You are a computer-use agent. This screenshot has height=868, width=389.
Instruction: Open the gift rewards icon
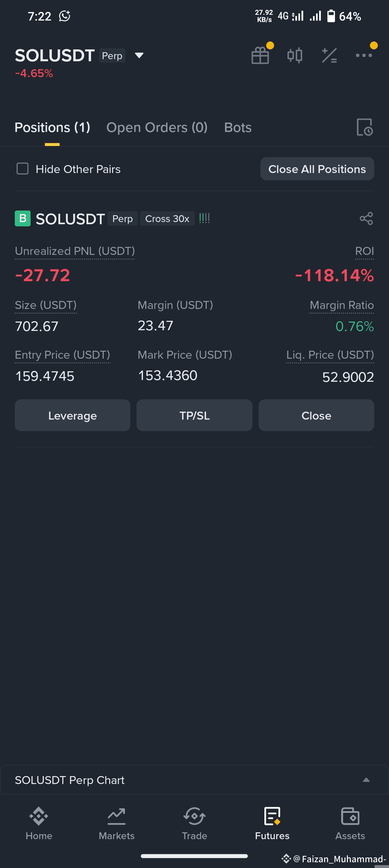[260, 56]
